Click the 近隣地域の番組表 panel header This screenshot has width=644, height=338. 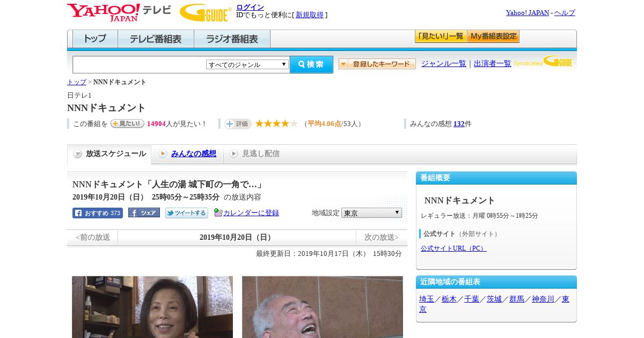click(496, 282)
